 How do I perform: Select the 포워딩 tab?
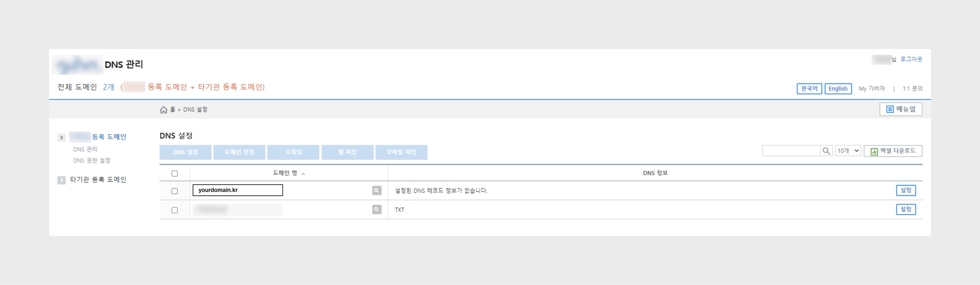(x=293, y=152)
